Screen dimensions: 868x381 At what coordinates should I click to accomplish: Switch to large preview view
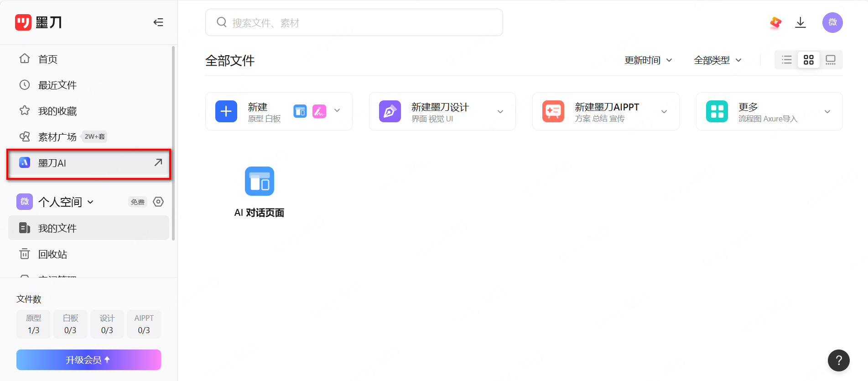[831, 60]
